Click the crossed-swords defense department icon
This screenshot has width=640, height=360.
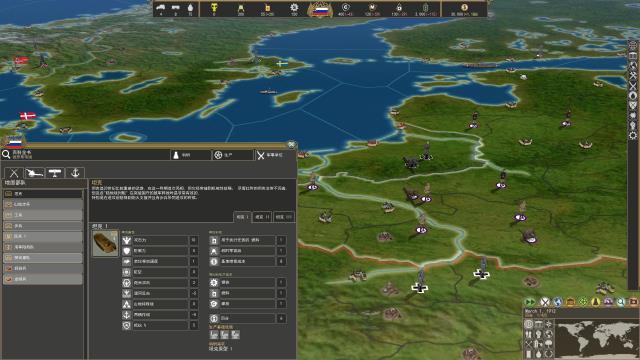click(x=545, y=302)
